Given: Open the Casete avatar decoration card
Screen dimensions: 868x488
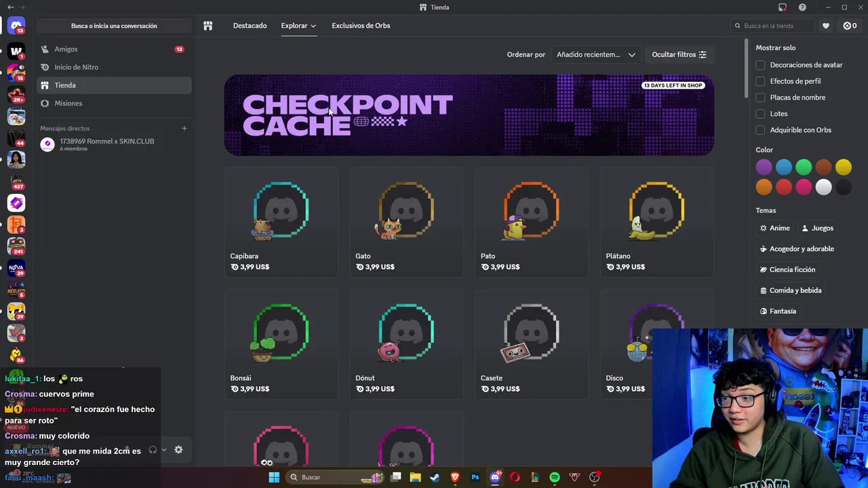Looking at the screenshot, I should (532, 344).
